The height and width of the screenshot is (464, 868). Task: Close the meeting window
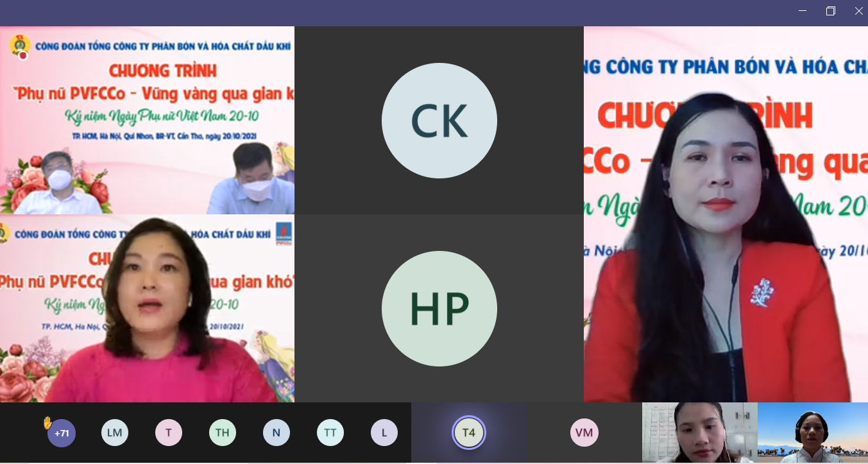coord(858,11)
